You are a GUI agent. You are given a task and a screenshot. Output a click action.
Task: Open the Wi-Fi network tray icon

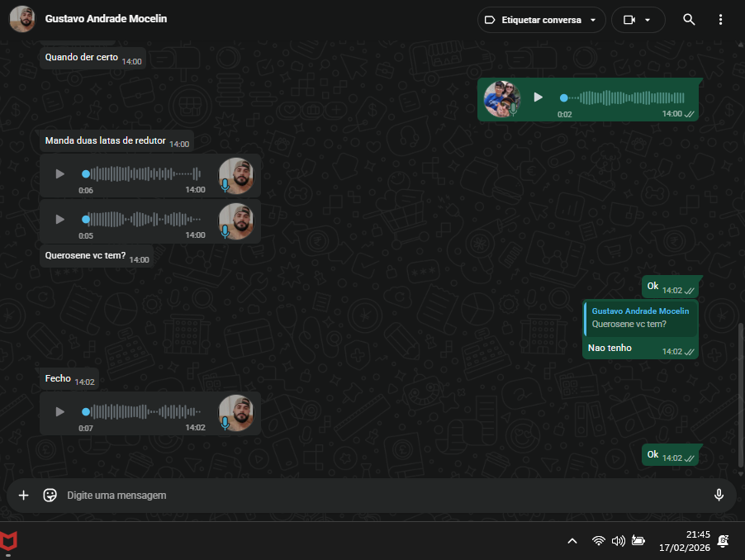[x=598, y=541]
